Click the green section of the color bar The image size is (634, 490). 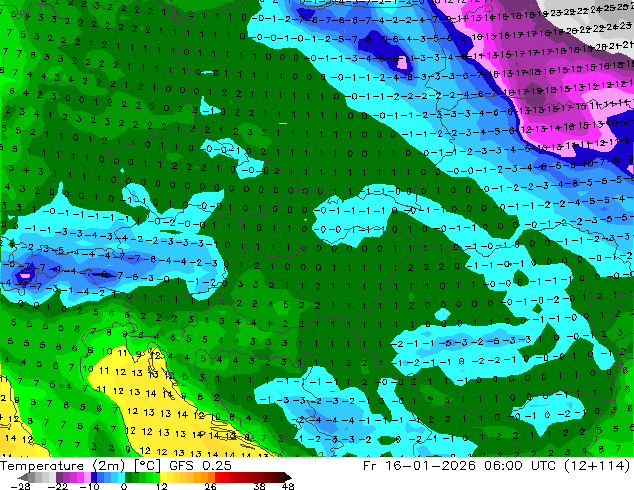[142, 477]
